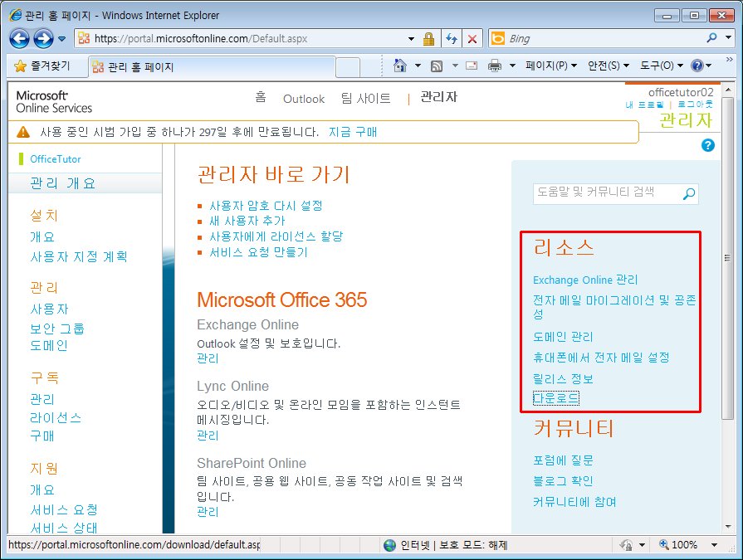Open Exchange Online 관리 resource link
The image size is (743, 560).
(585, 280)
